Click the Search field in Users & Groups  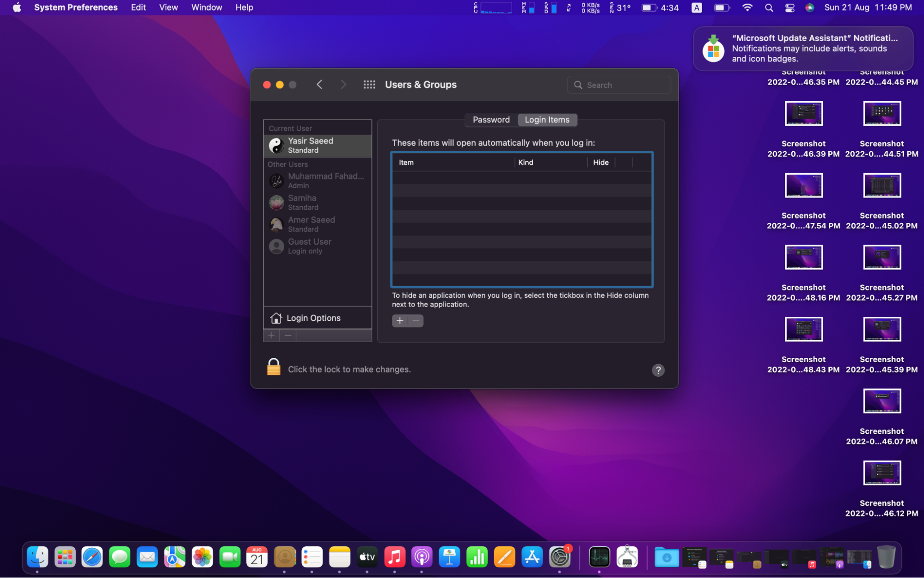(618, 85)
